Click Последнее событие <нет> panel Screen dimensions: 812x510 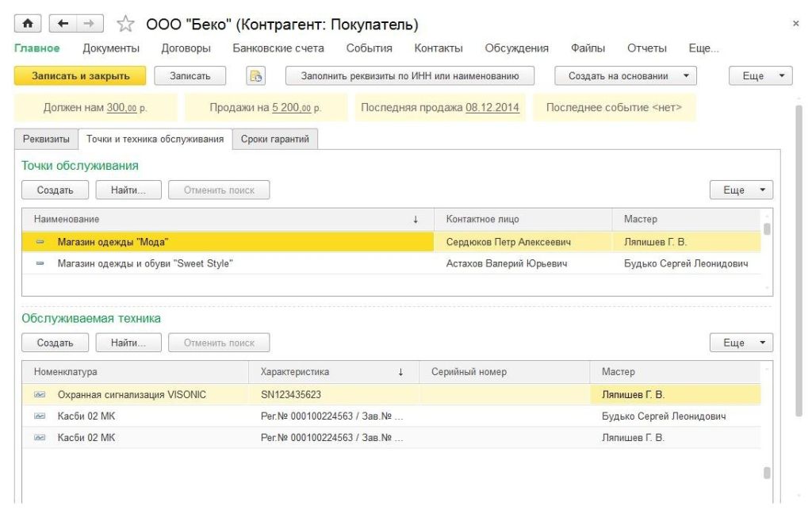tap(614, 108)
